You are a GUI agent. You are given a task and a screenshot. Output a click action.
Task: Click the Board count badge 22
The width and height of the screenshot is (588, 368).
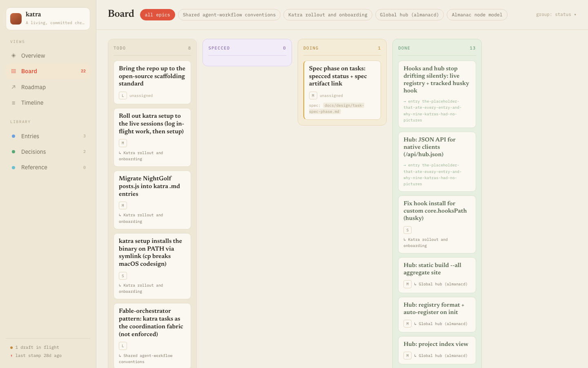click(x=83, y=71)
